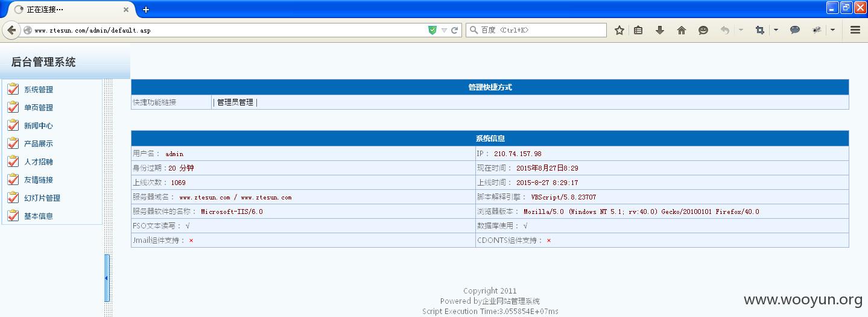Click the 现在时间 2015年8月27日 value
Viewport: 868px width, 317px height.
click(x=547, y=168)
